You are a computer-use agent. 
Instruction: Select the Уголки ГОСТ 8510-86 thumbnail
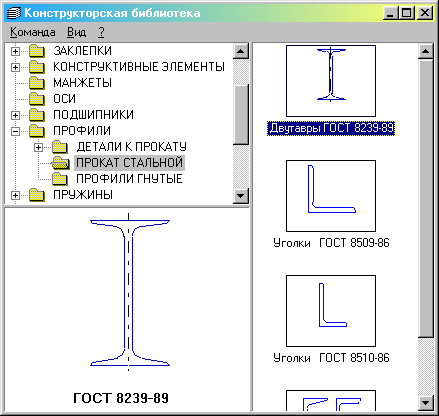click(331, 311)
